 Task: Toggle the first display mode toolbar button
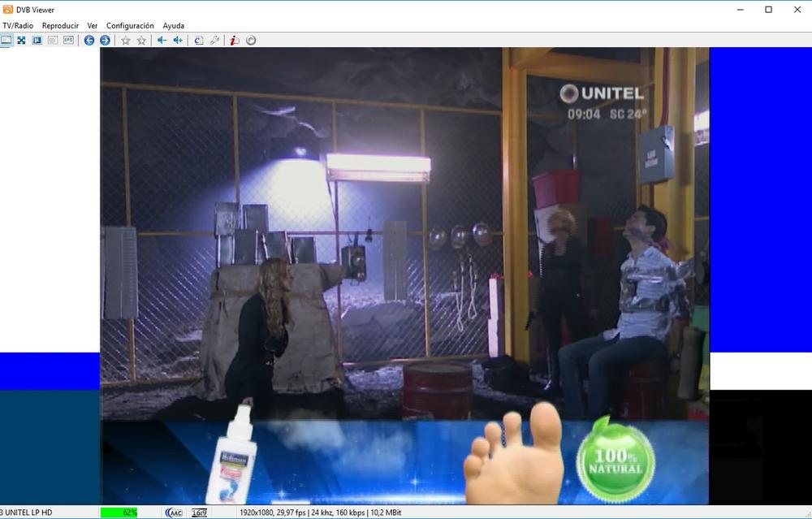[x=6, y=40]
